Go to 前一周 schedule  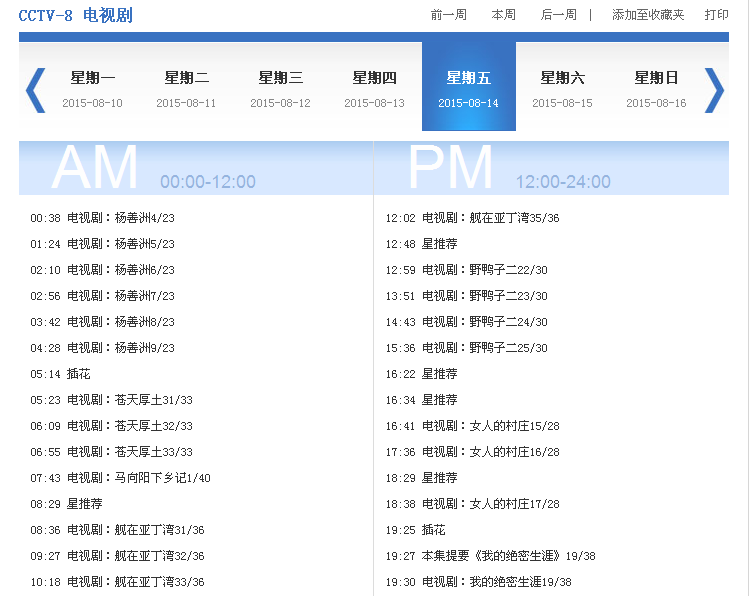tap(449, 15)
